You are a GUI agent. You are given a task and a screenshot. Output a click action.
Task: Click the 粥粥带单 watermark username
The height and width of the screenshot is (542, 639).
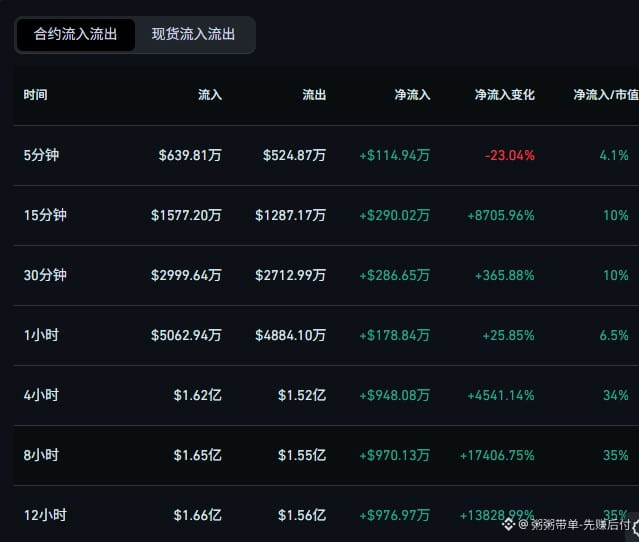coord(580,524)
